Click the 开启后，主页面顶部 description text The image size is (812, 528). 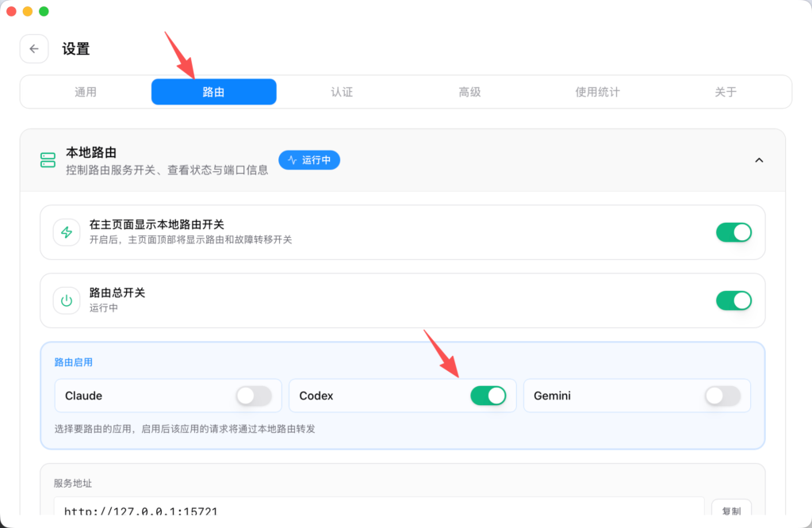[x=191, y=239]
